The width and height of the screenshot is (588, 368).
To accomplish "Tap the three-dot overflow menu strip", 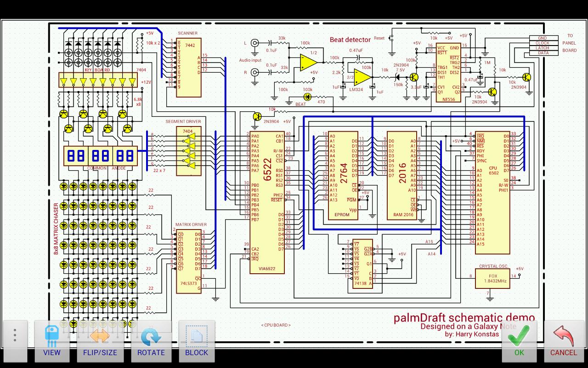I will tap(15, 336).
